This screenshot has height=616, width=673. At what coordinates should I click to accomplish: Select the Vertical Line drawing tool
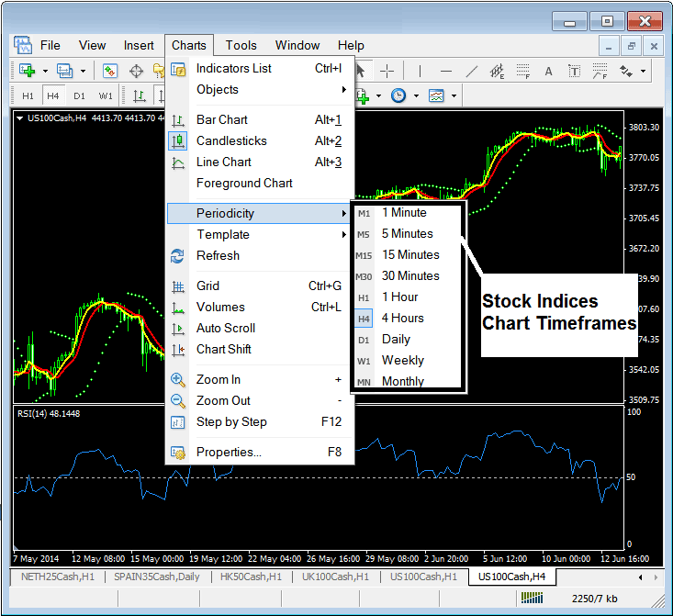click(x=420, y=71)
